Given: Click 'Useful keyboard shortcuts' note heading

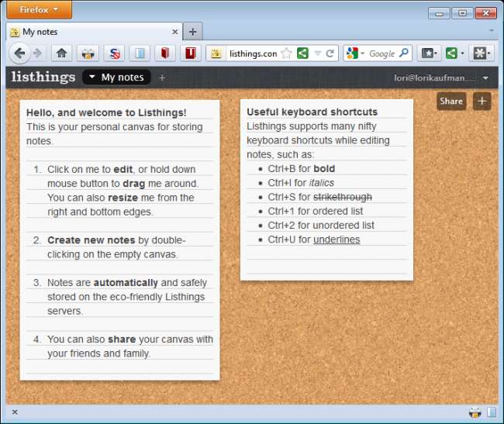Looking at the screenshot, I should coord(312,112).
